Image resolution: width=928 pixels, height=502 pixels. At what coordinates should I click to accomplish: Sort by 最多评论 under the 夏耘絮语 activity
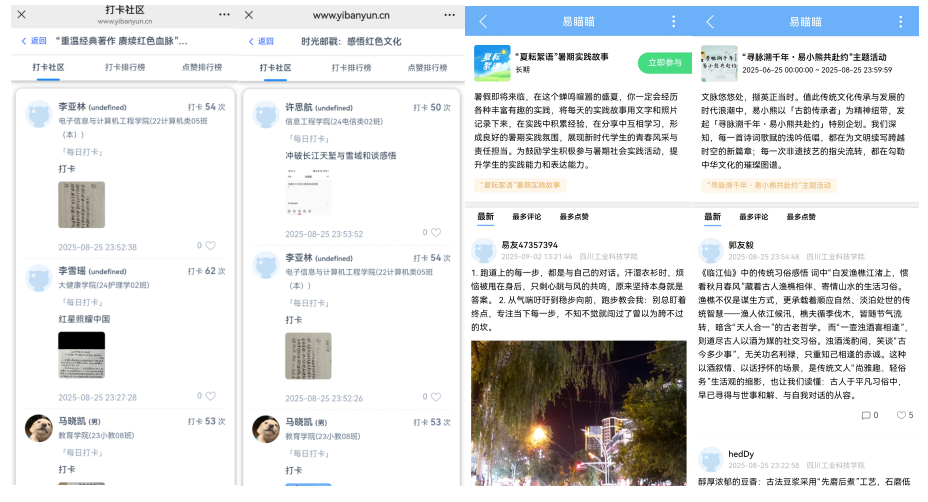527,216
